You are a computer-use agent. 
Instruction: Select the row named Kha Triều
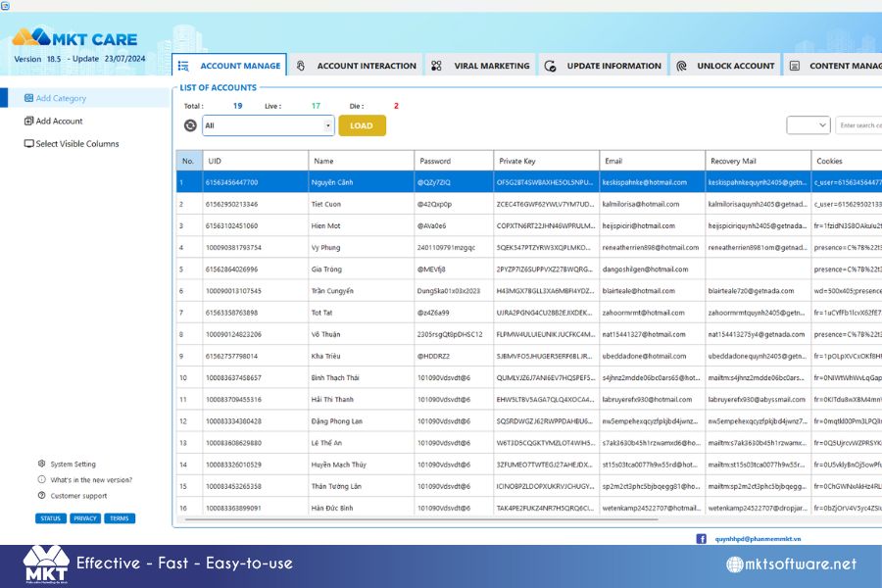[x=529, y=356]
